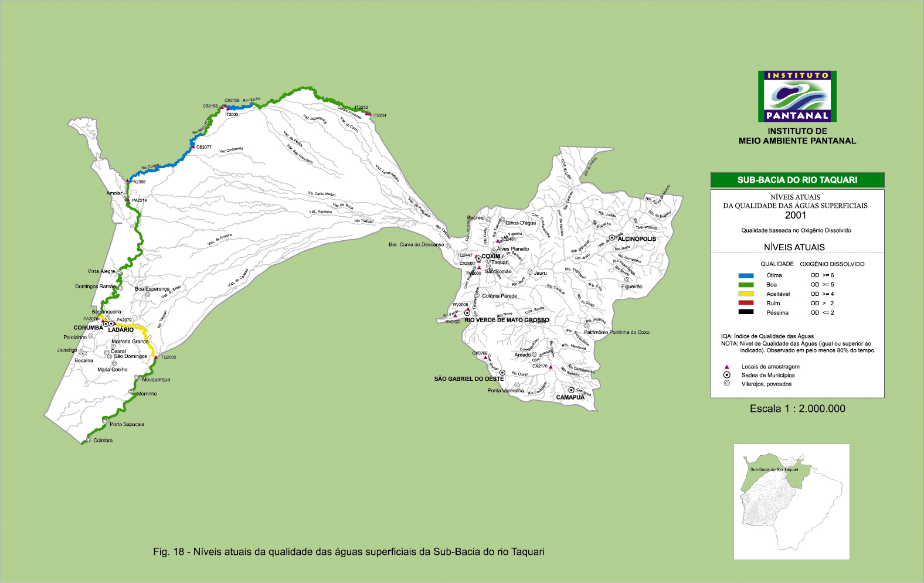Click the red Ruim legend swatch
The image size is (924, 583).
tap(746, 303)
